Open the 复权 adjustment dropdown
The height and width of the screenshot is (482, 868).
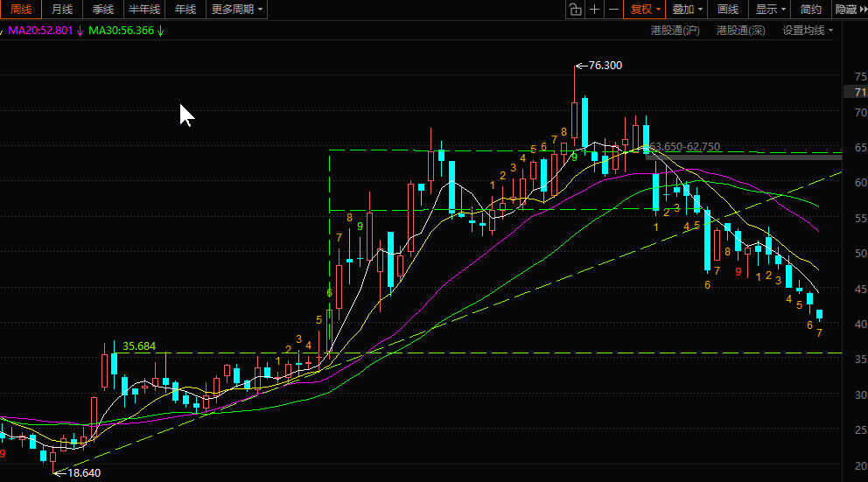coord(644,10)
